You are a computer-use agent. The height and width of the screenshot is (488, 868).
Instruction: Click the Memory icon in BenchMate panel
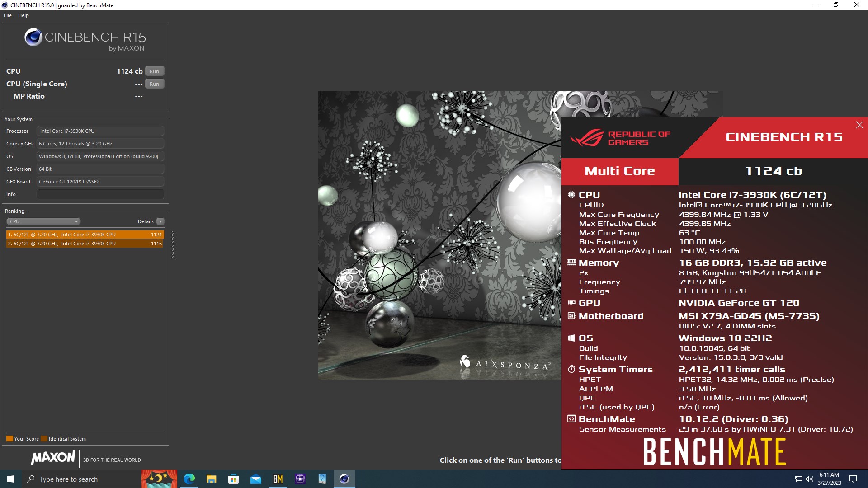571,263
